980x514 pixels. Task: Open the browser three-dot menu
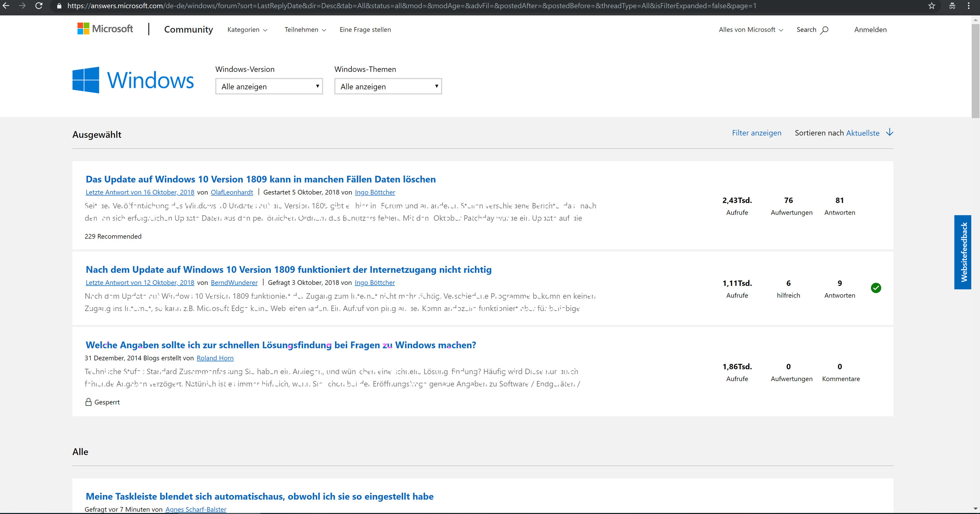point(969,6)
